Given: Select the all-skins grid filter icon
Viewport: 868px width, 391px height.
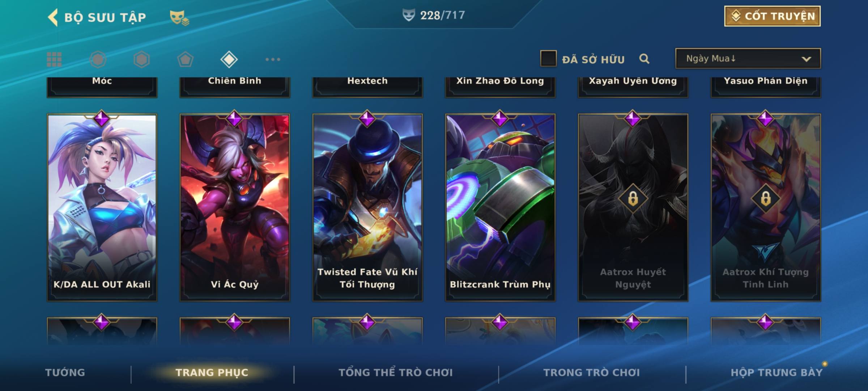Looking at the screenshot, I should pyautogui.click(x=54, y=59).
